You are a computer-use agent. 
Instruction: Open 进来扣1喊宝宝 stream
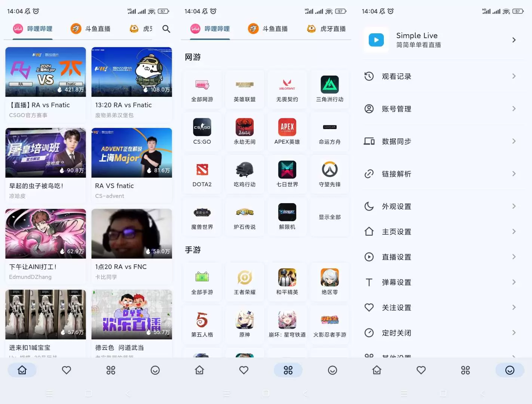(46, 323)
